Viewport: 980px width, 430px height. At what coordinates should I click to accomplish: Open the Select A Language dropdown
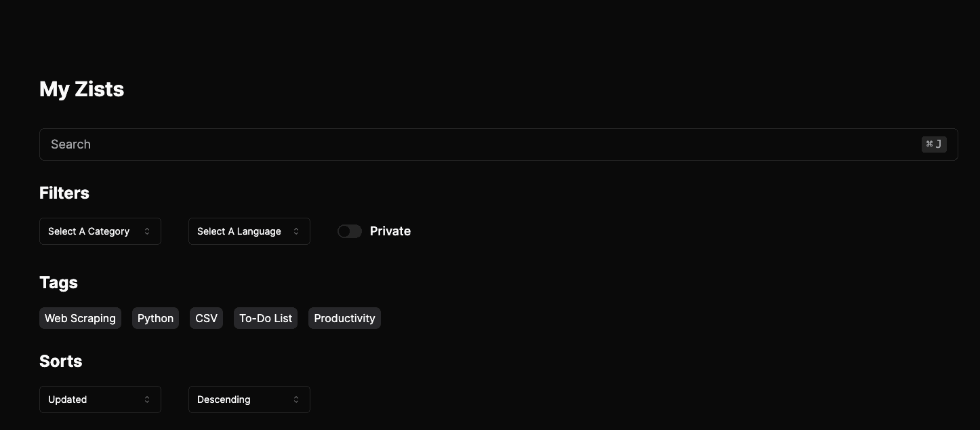click(249, 231)
